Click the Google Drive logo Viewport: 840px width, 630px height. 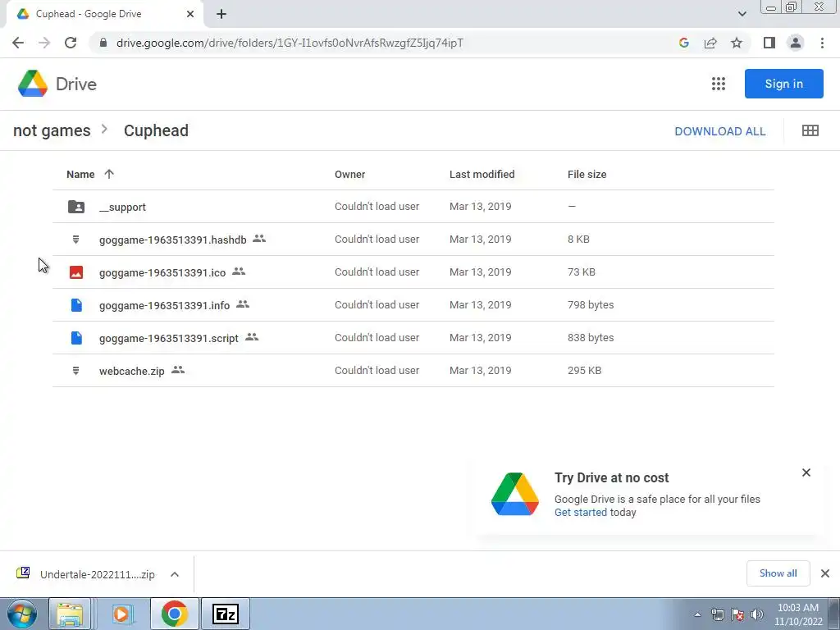(x=33, y=84)
